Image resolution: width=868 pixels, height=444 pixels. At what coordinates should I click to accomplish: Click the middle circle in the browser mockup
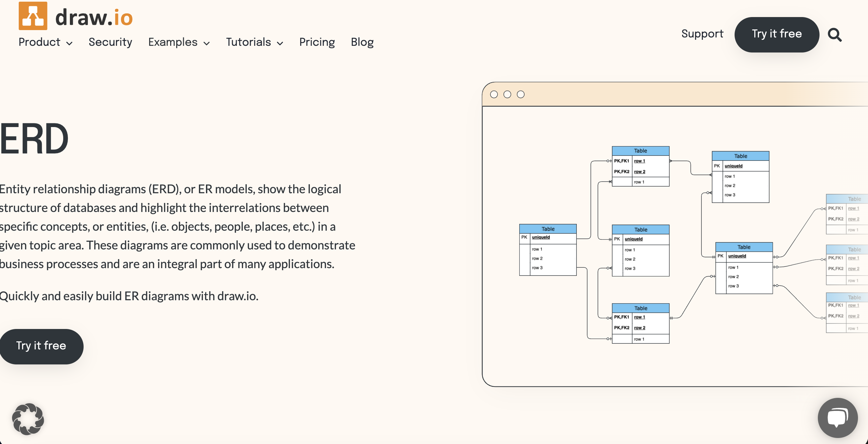click(x=508, y=94)
